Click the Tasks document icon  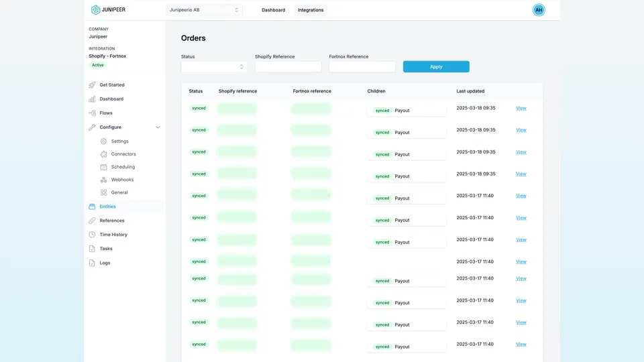coord(92,249)
